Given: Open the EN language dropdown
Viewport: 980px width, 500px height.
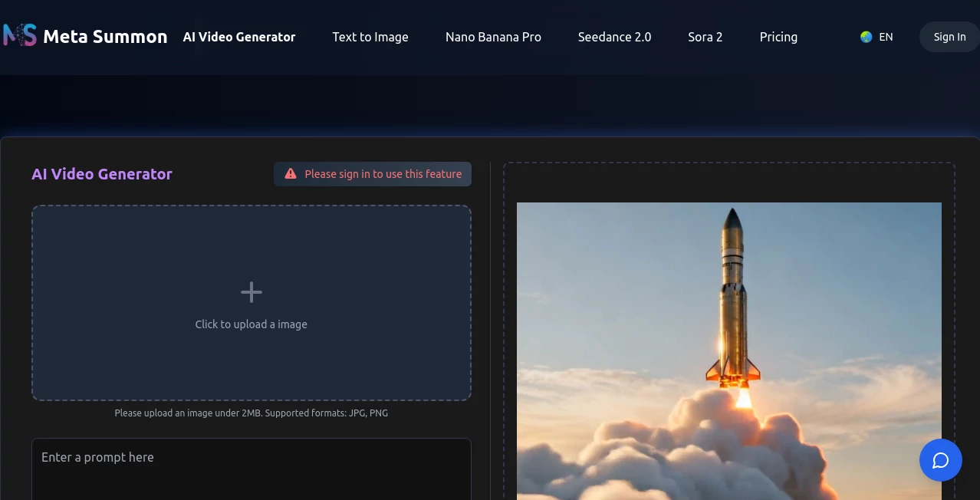Looking at the screenshot, I should [878, 36].
